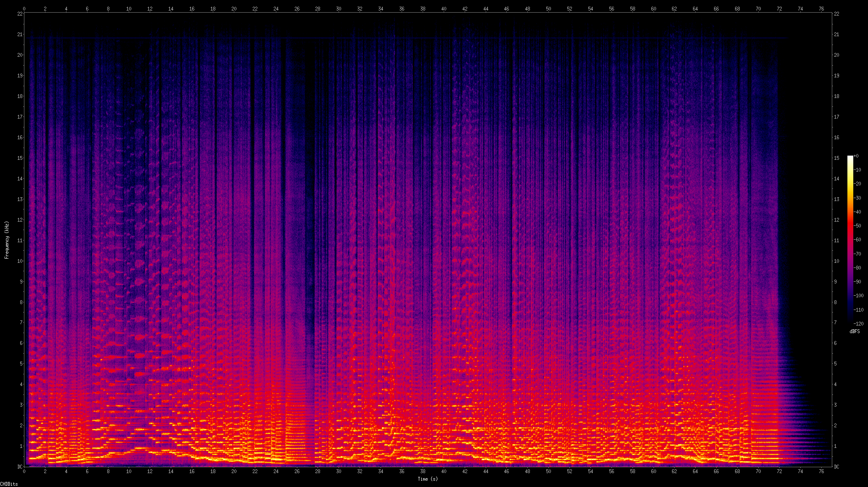Click the "-70" label on the dBFS scale
The image size is (868, 487).
[x=857, y=254]
